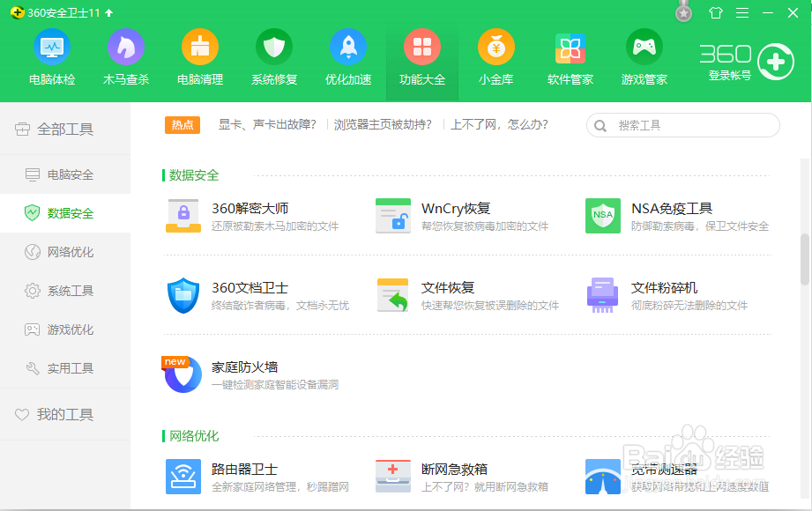Open 木马查杀 trojan scan icon

[126, 47]
